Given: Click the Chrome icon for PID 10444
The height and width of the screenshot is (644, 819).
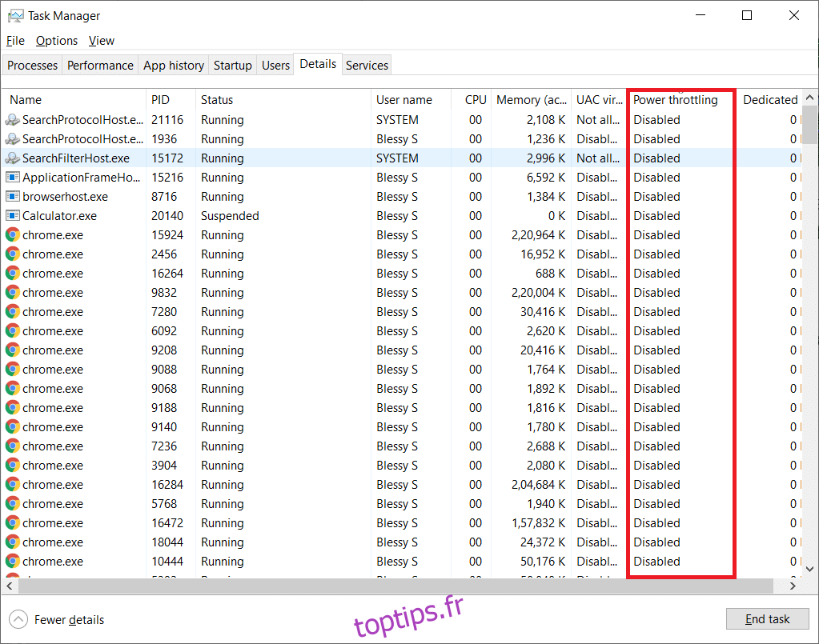Looking at the screenshot, I should 13,562.
